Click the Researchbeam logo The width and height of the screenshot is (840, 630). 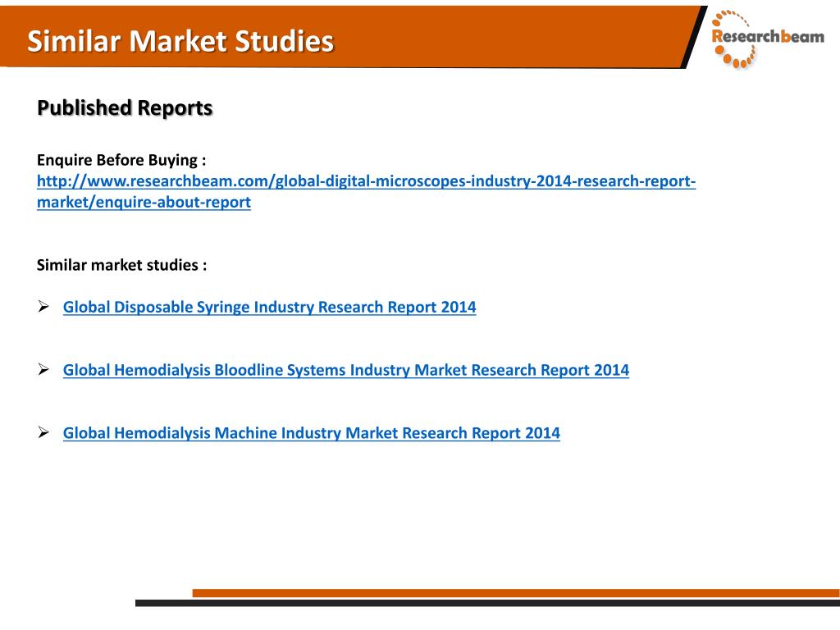point(767,39)
